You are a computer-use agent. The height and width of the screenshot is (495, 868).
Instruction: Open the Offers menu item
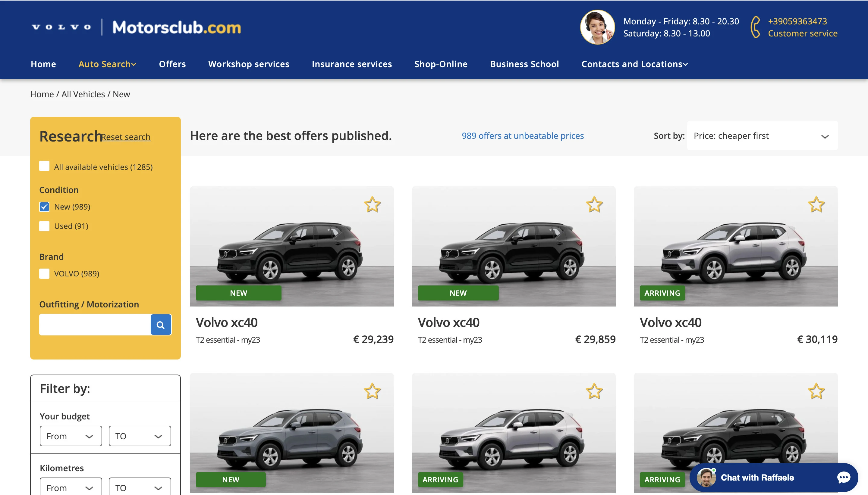pos(172,64)
